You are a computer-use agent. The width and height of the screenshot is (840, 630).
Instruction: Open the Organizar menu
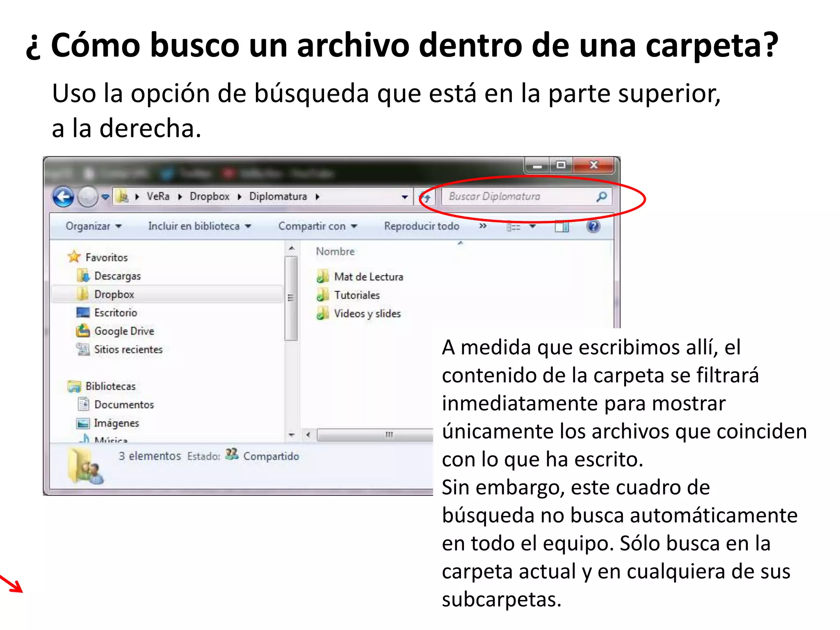pos(94,226)
